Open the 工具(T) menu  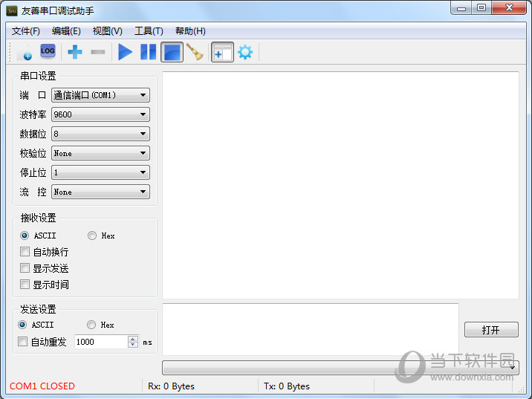pyautogui.click(x=149, y=31)
